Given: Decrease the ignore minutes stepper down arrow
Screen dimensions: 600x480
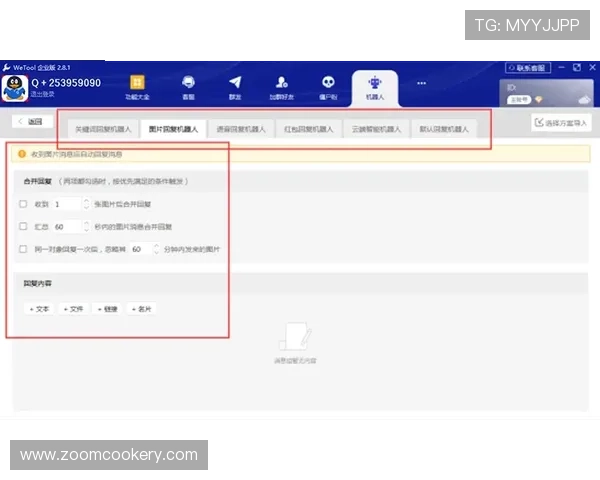Looking at the screenshot, I should coord(156,252).
